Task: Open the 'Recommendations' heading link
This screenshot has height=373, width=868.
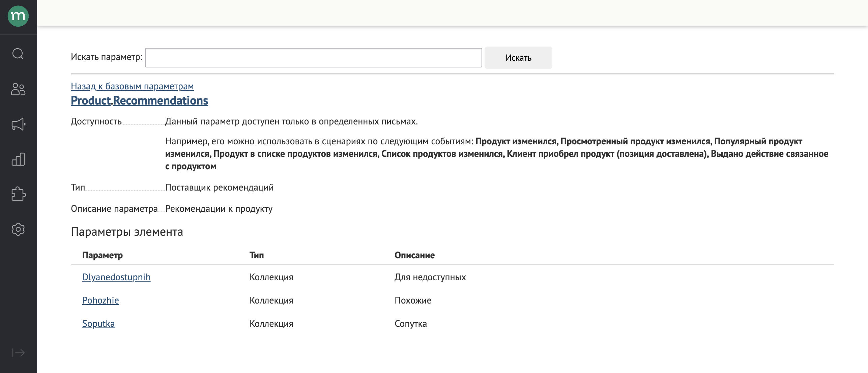Action: tap(161, 101)
